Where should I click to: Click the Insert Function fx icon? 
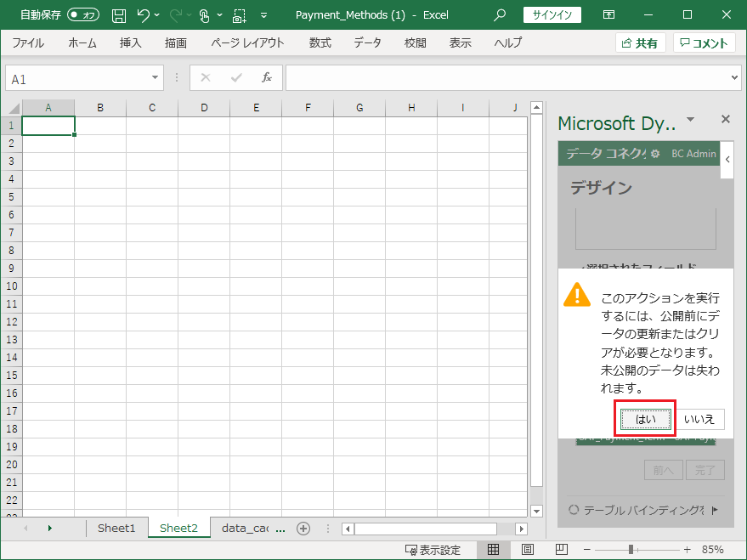[266, 77]
